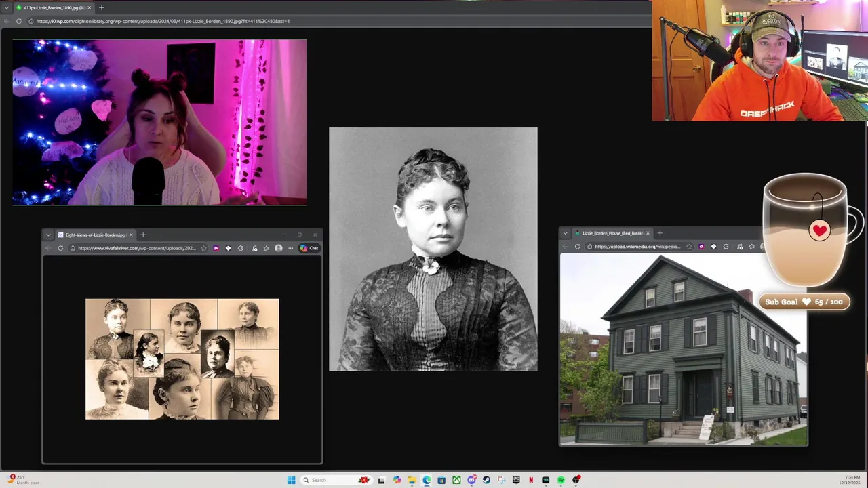Screen dimensions: 868x488
Task: Open Netflix from the taskbar
Action: pyautogui.click(x=531, y=480)
